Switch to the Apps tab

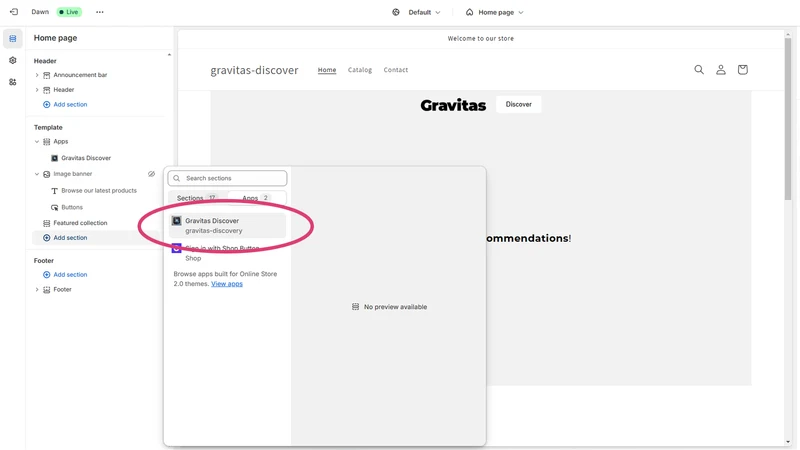256,198
